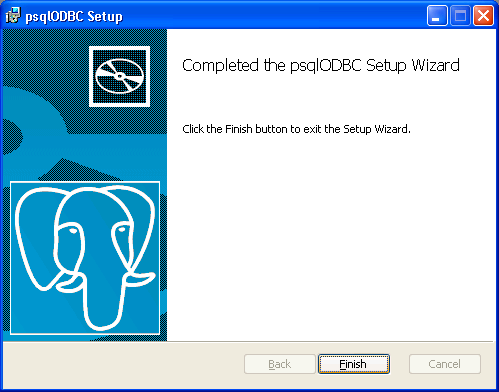Click the greyed-out Back button
Viewport: 499px width, 392px height.
(280, 364)
